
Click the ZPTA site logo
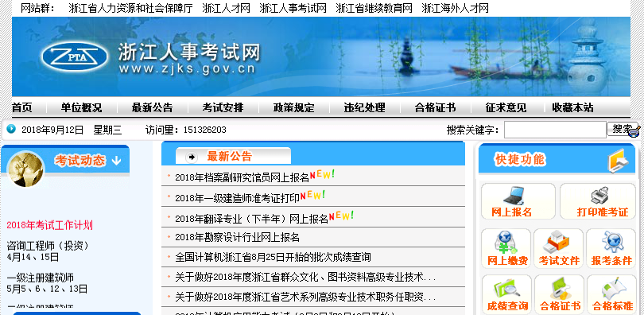[75, 57]
